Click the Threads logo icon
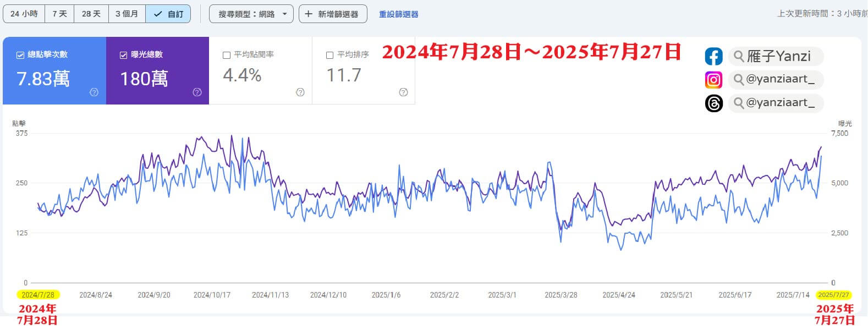This screenshot has height=330, width=868. click(x=713, y=103)
